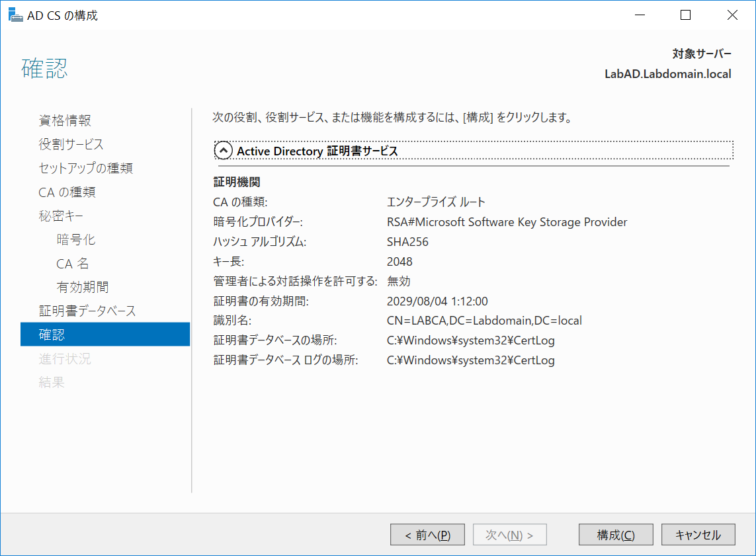Go to the CA 名 sub-step

pyautogui.click(x=73, y=264)
